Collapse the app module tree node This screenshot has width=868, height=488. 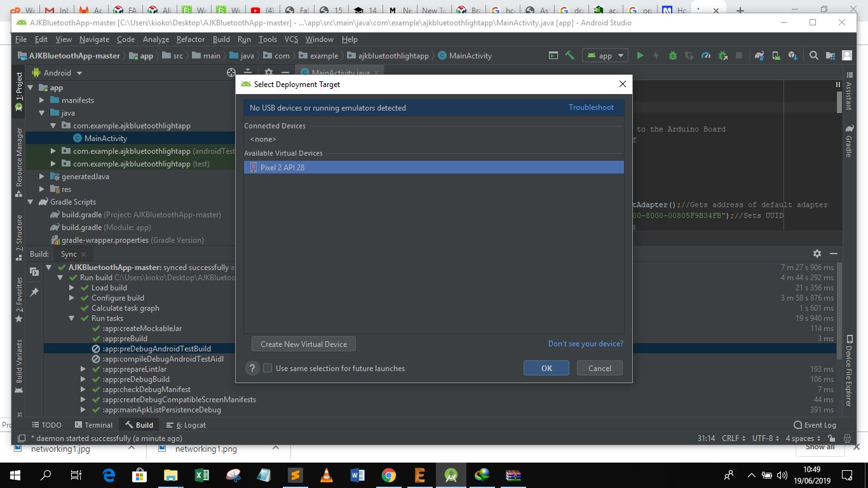click(31, 88)
